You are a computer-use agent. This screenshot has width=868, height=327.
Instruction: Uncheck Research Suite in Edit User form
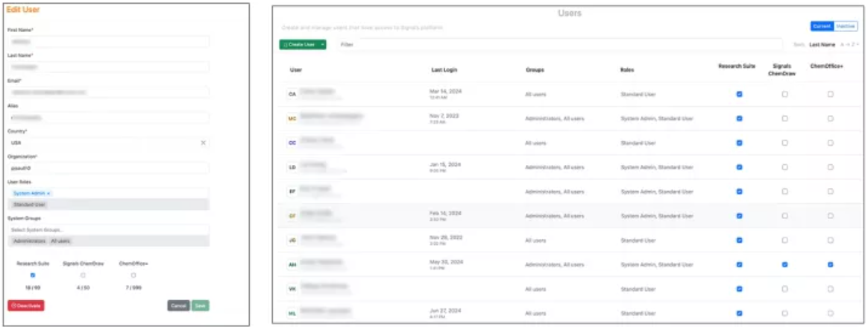click(x=32, y=275)
